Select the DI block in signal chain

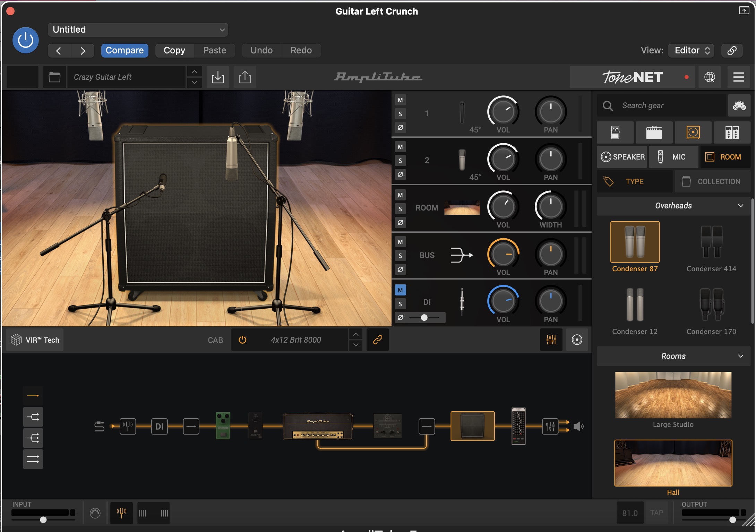160,426
